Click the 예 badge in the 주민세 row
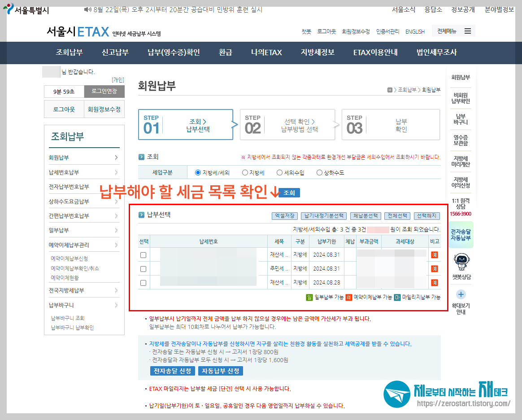Image resolution: width=522 pixels, height=420 pixels. pos(435,268)
